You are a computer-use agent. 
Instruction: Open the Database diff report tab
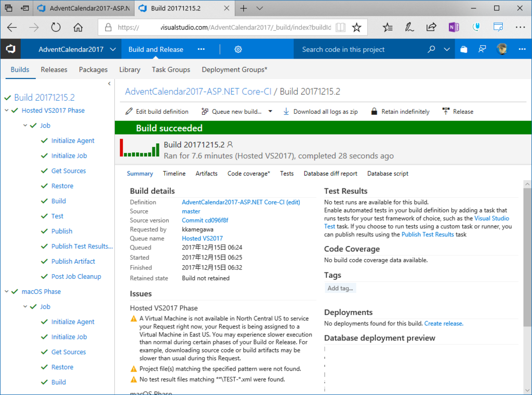(x=330, y=173)
